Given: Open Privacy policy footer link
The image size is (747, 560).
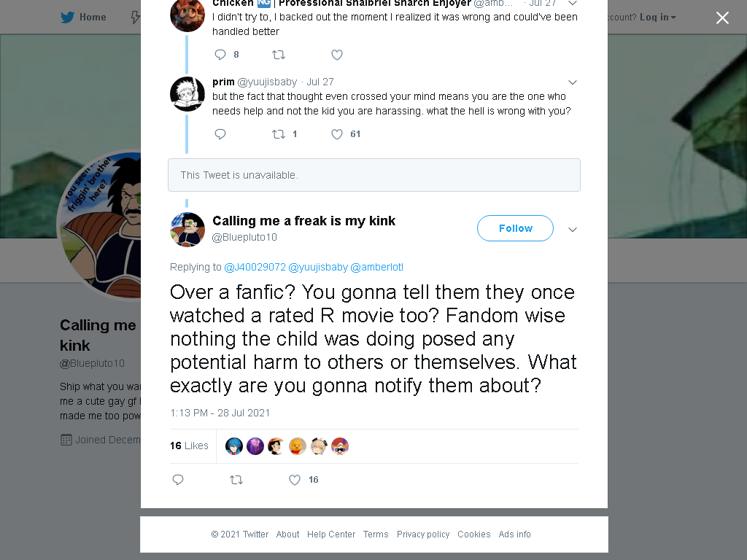Looking at the screenshot, I should [x=423, y=534].
